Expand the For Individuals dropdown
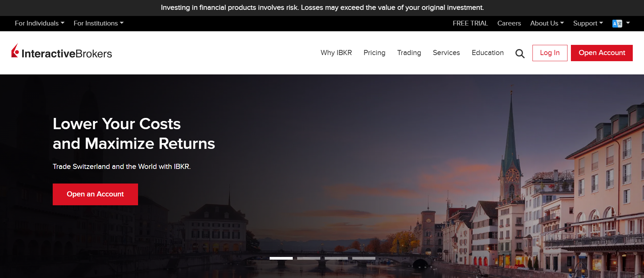This screenshot has width=644, height=278. click(x=39, y=23)
